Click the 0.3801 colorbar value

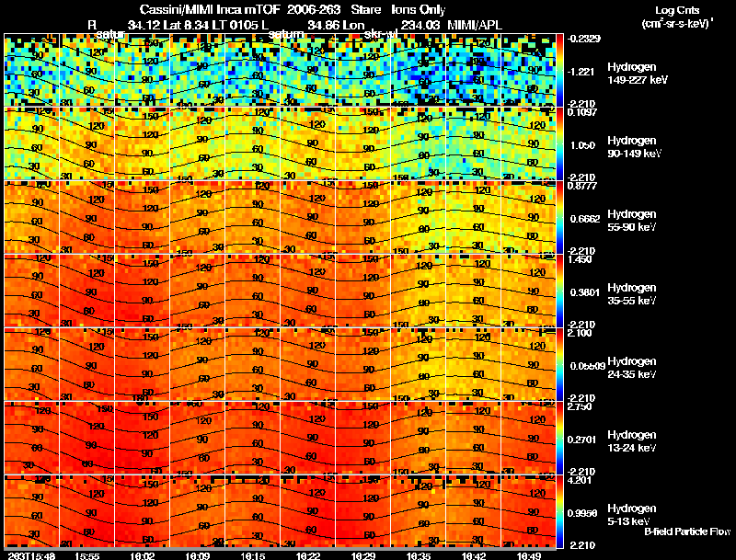(x=585, y=292)
